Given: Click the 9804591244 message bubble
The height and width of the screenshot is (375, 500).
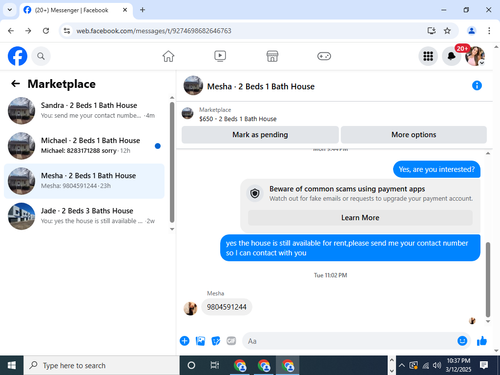Looking at the screenshot, I should [227, 307].
